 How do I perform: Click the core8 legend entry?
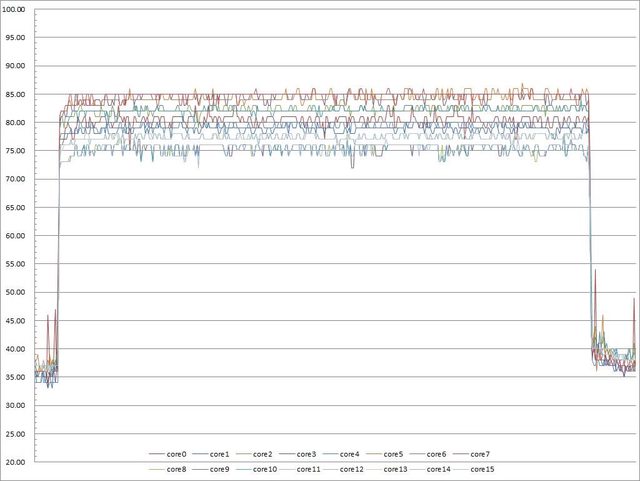[x=177, y=468]
